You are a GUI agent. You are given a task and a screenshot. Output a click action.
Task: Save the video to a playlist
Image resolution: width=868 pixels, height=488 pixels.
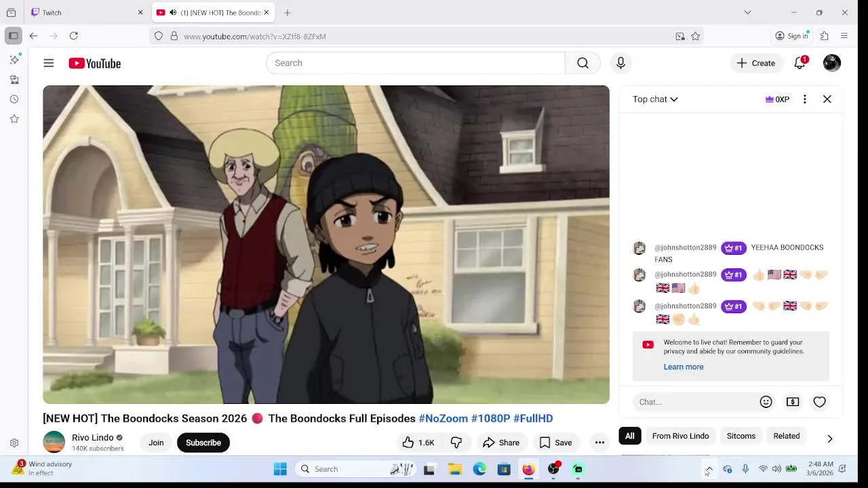(x=555, y=443)
